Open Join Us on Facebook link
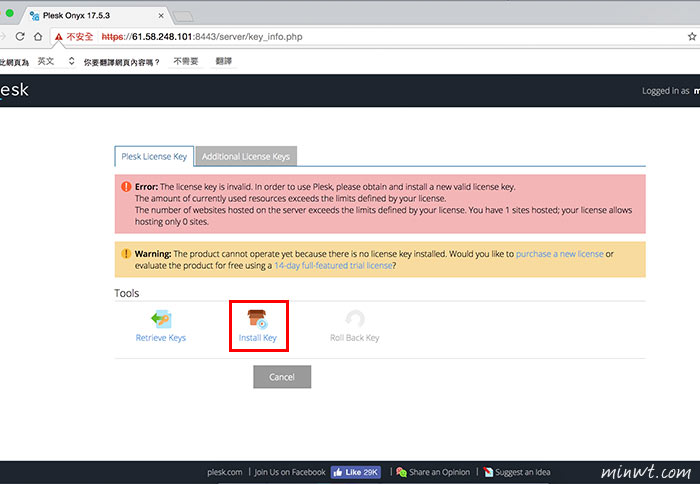 coord(290,472)
